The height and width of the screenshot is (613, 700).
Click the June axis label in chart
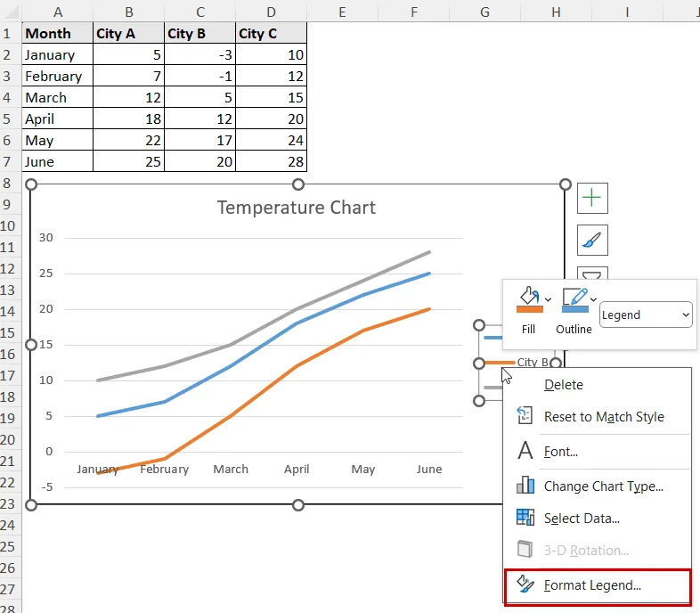[x=429, y=470]
